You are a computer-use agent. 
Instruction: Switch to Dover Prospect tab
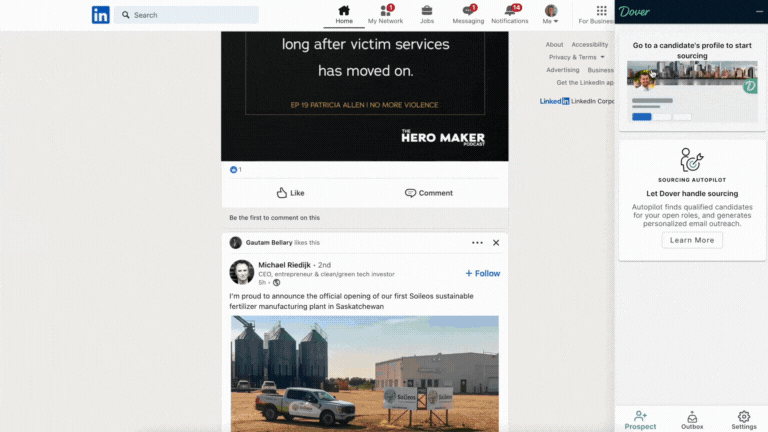[x=640, y=419]
